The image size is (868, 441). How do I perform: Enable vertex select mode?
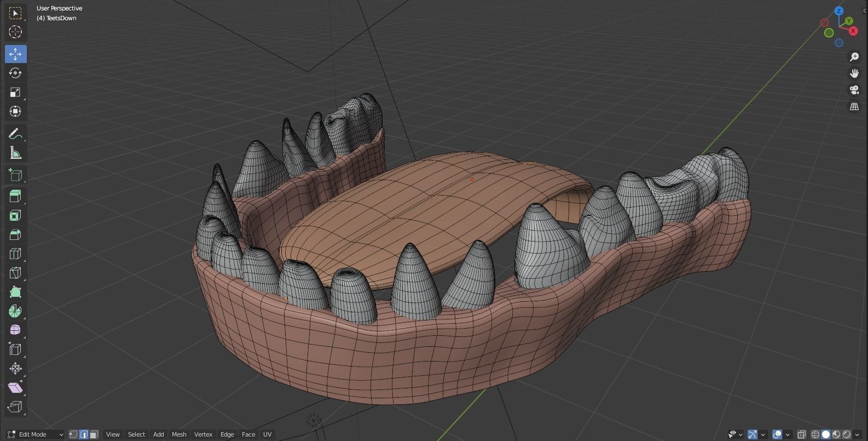(x=73, y=434)
